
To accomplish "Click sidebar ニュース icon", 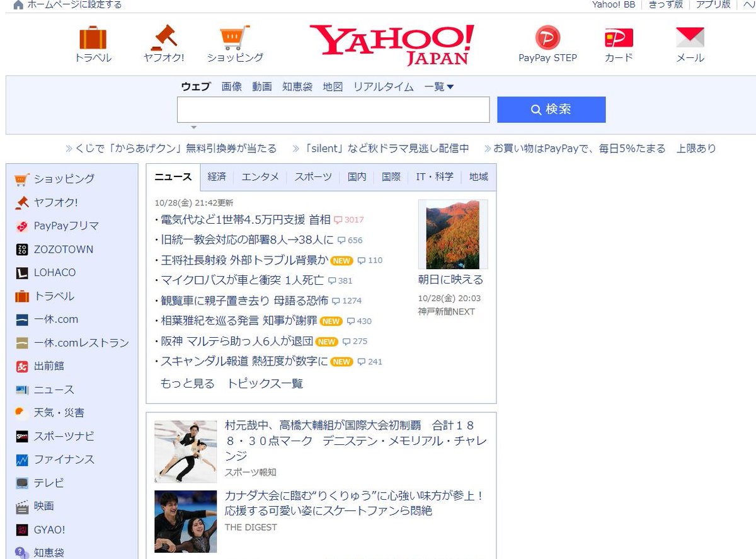I will 22,389.
